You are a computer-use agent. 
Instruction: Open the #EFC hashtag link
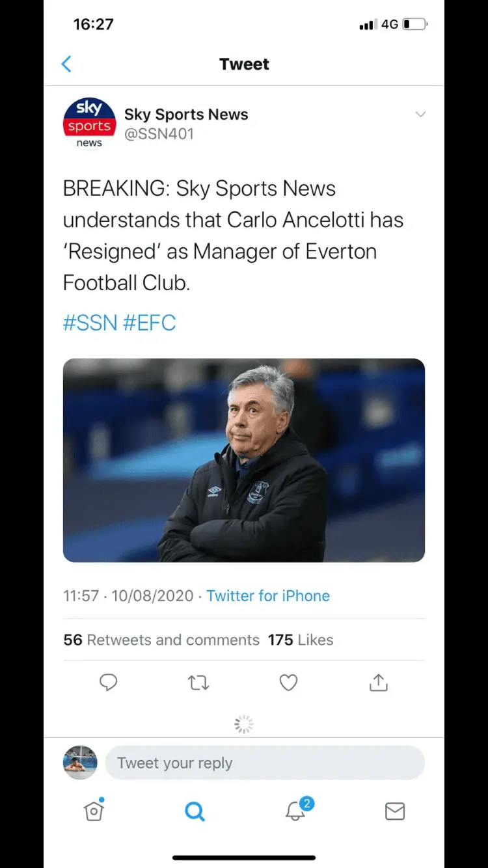pyautogui.click(x=149, y=323)
